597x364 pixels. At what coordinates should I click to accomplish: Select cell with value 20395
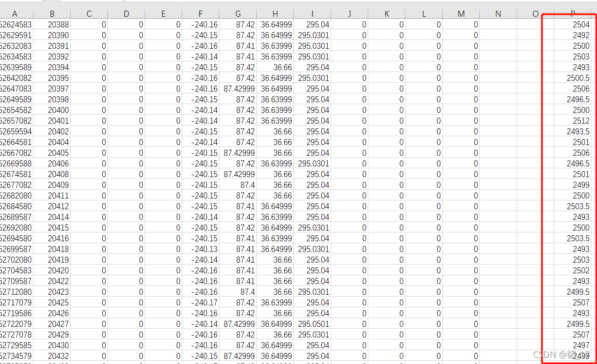(52, 78)
